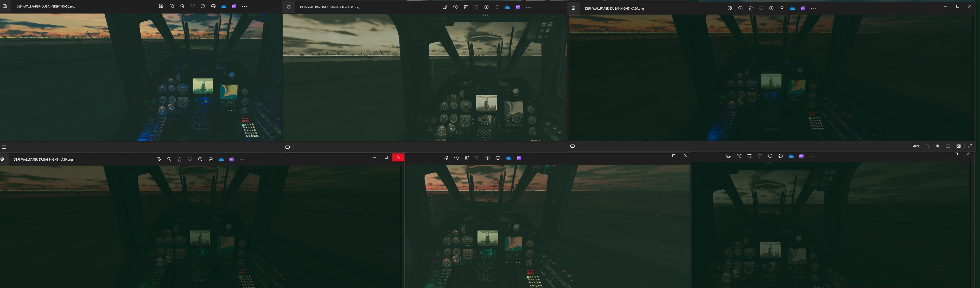Click the 40% zoom level indicator

(916, 146)
